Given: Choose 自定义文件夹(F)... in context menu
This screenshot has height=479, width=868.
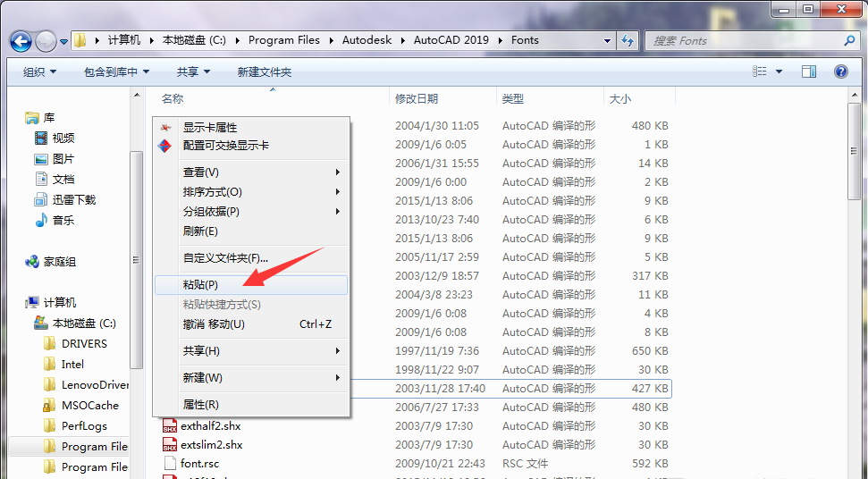Looking at the screenshot, I should point(251,258).
